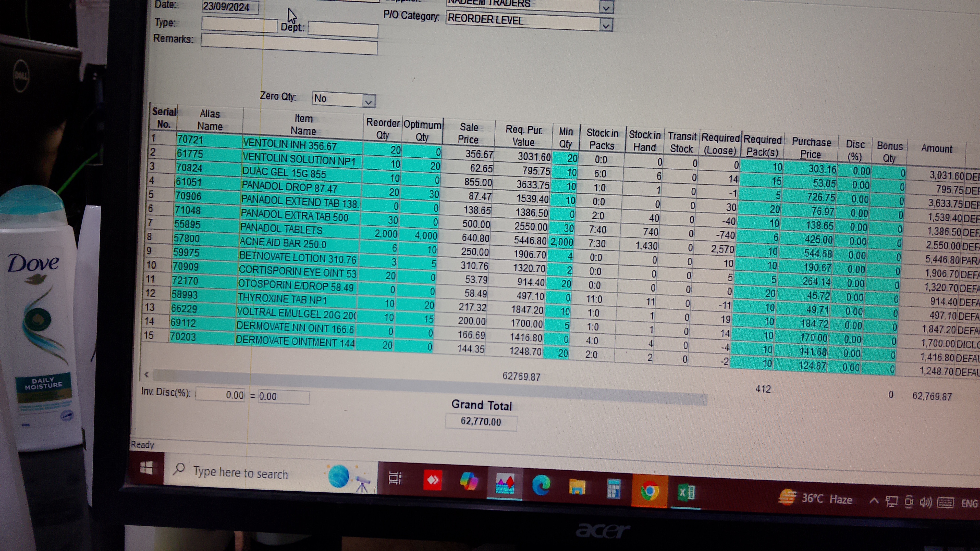The image size is (980, 551).
Task: Open the Windows Start menu
Action: 146,468
